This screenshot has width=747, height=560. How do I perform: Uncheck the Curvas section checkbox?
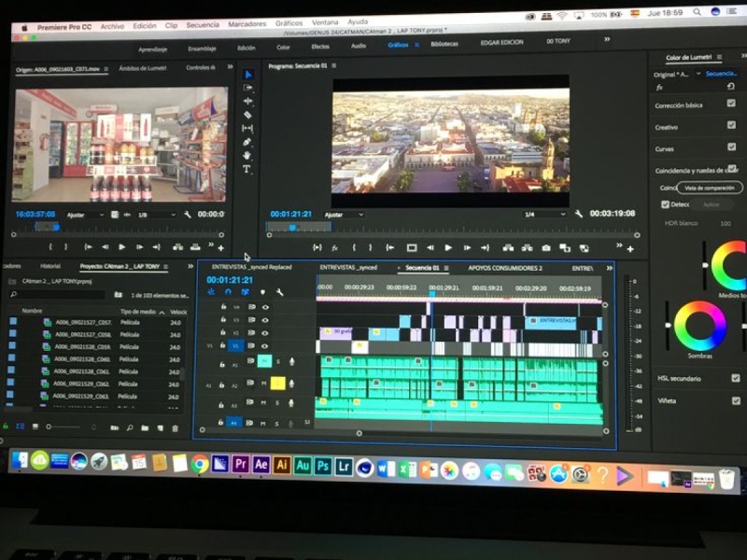732,147
